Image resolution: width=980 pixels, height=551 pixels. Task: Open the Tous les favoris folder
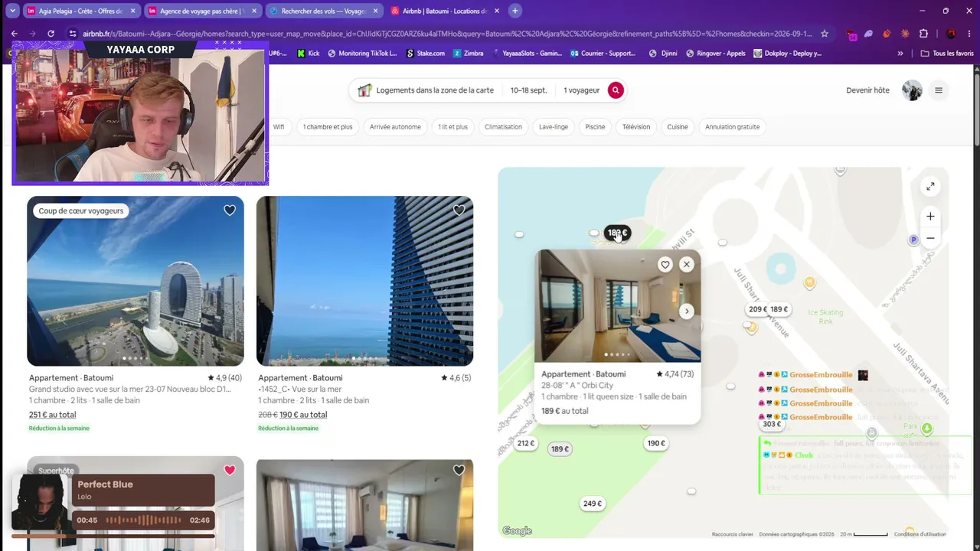point(947,54)
